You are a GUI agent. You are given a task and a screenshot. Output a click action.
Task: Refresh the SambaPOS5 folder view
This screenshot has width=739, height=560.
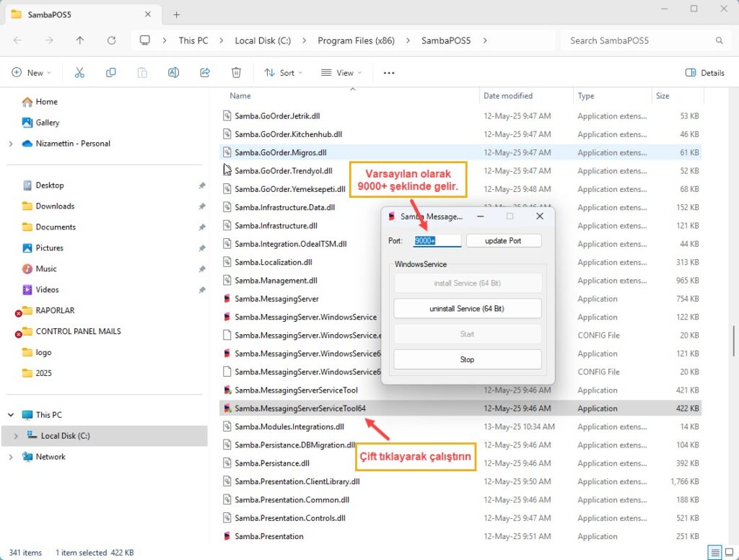[111, 40]
